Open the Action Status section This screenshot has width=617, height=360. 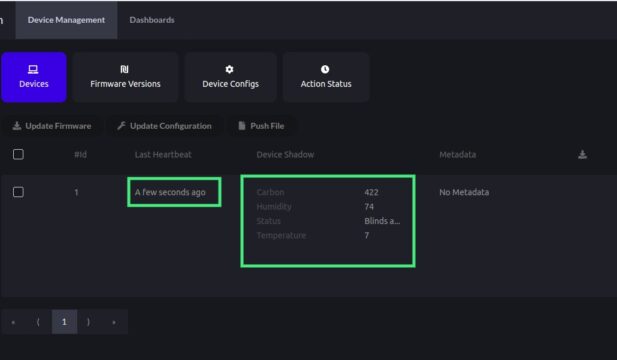click(x=326, y=77)
